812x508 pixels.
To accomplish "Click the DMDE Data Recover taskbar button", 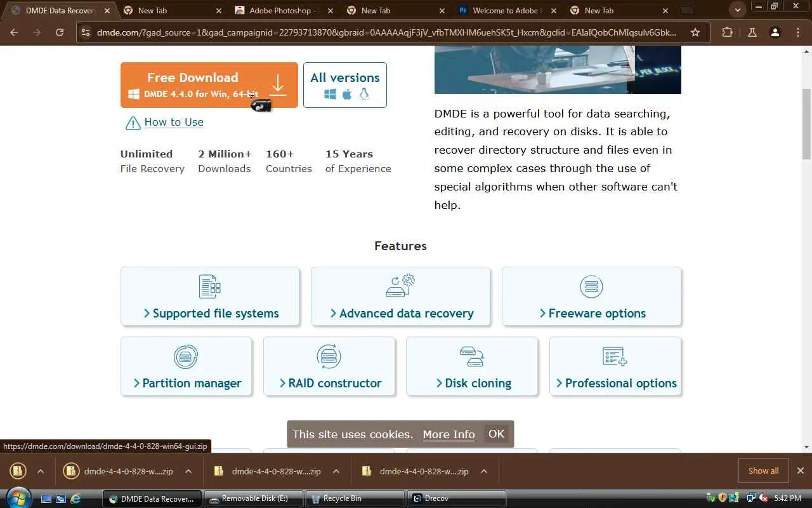I will (x=152, y=498).
